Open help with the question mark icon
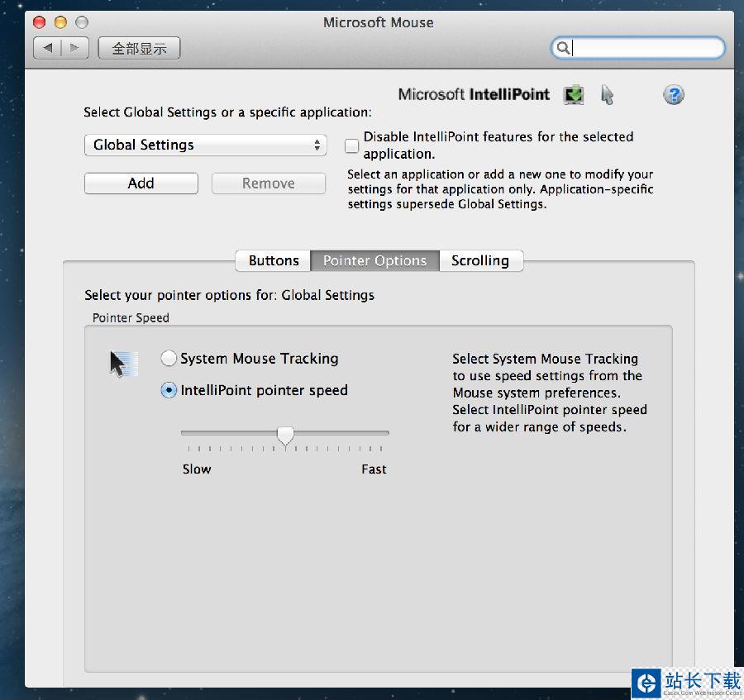The height and width of the screenshot is (700, 744). click(x=674, y=94)
